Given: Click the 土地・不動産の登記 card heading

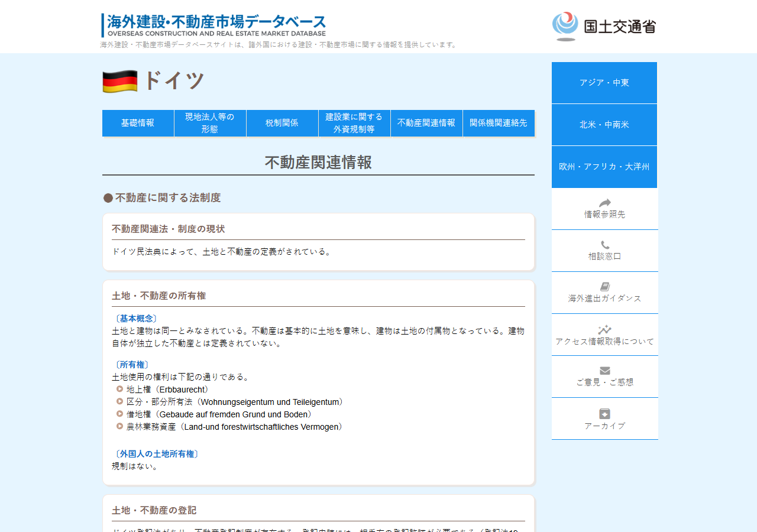Looking at the screenshot, I should point(154,510).
